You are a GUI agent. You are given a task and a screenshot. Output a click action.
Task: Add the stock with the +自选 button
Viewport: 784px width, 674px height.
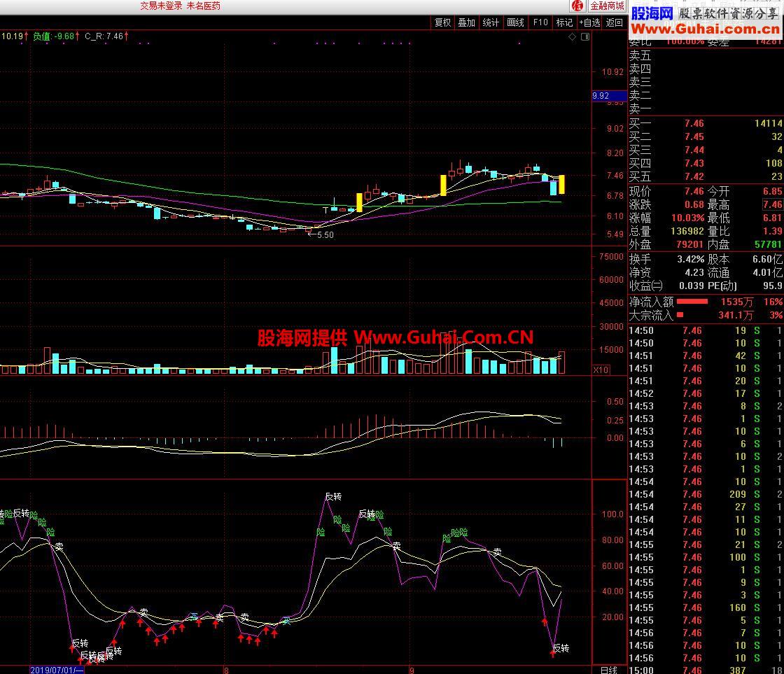[589, 22]
